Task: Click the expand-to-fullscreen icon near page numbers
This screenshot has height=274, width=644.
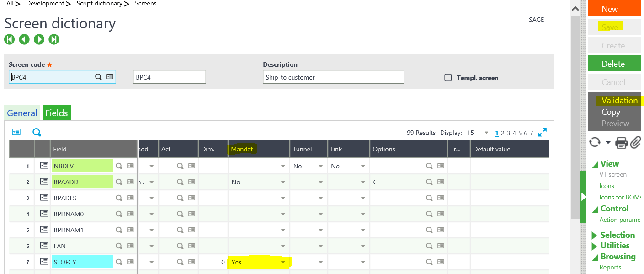Action: point(542,133)
